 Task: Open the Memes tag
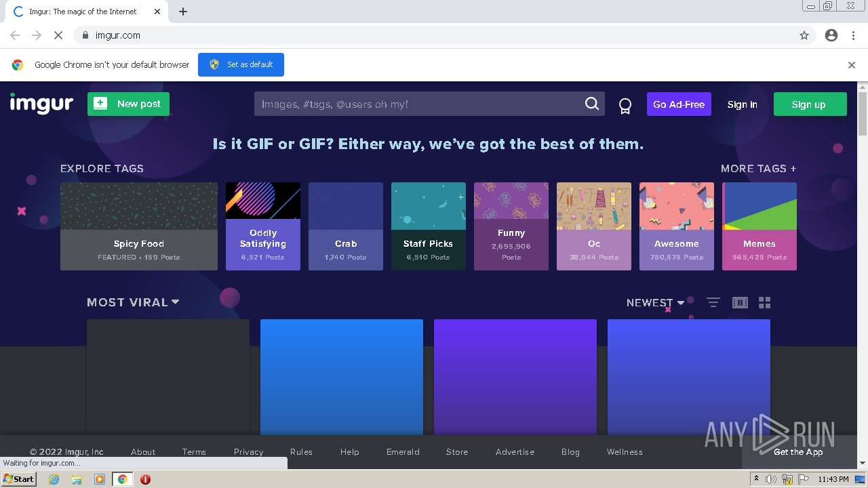click(759, 226)
